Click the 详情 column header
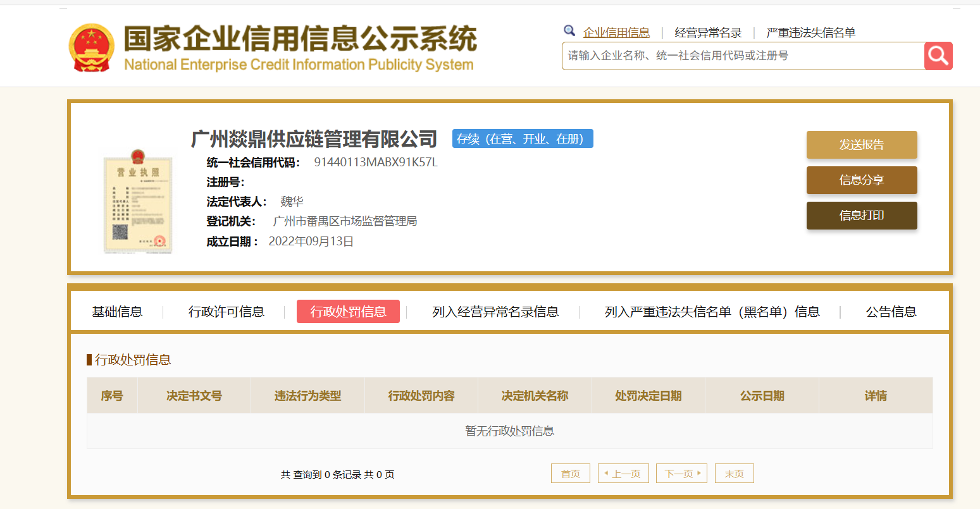This screenshot has width=980, height=509. coord(876,396)
